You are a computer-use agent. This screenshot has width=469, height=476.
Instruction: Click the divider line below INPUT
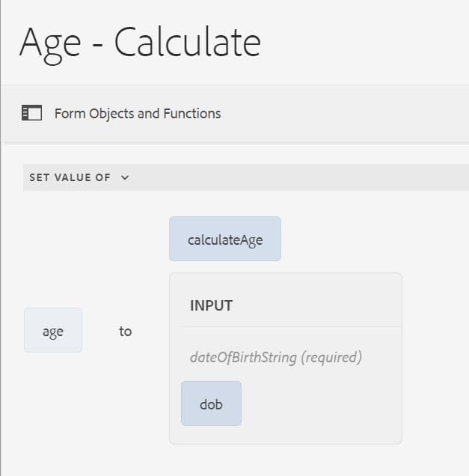286,326
